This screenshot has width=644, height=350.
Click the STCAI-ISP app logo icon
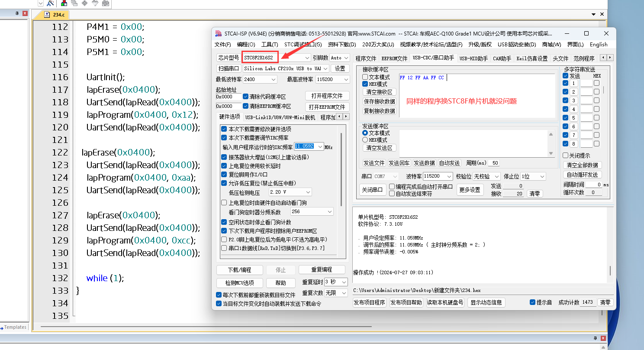point(219,33)
